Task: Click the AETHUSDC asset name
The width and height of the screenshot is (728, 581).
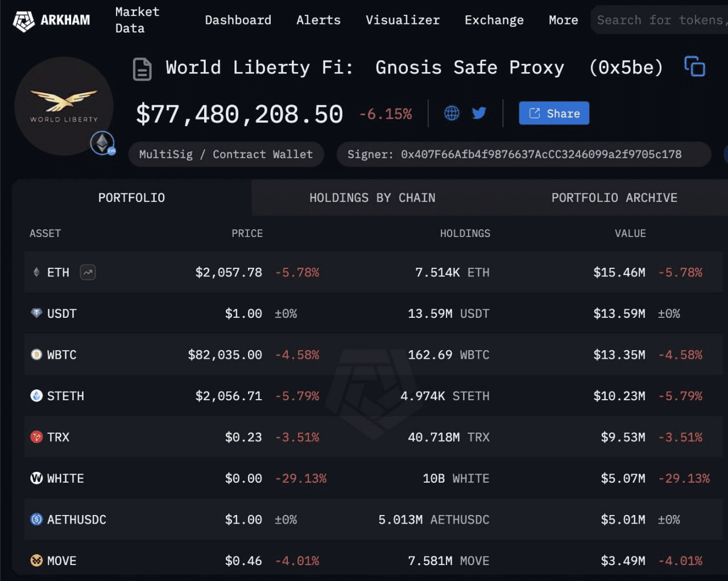Action: [x=76, y=520]
